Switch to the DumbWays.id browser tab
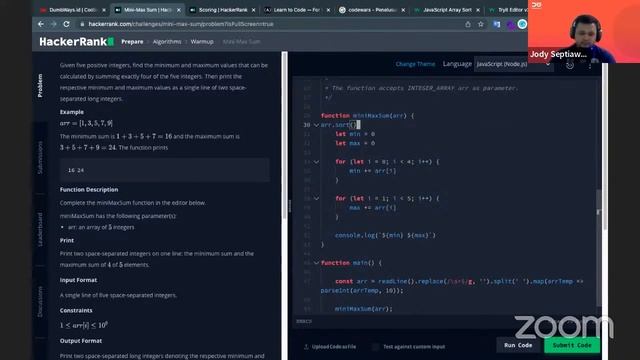 72,10
